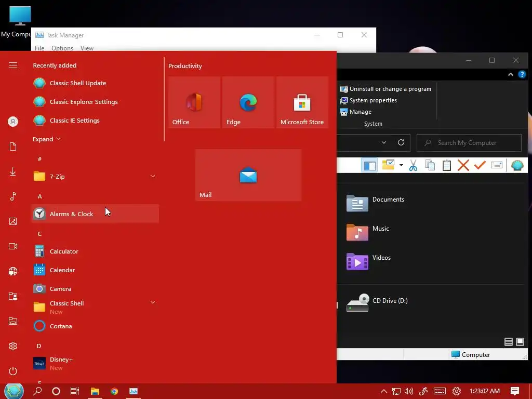Open Classic Explorer Settings entry
The image size is (532, 399).
(x=95, y=102)
